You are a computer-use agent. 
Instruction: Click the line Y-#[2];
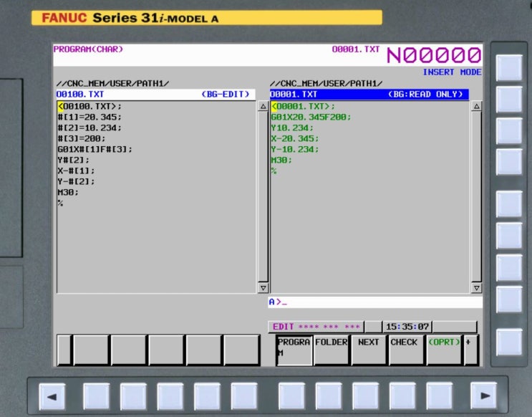tap(77, 182)
